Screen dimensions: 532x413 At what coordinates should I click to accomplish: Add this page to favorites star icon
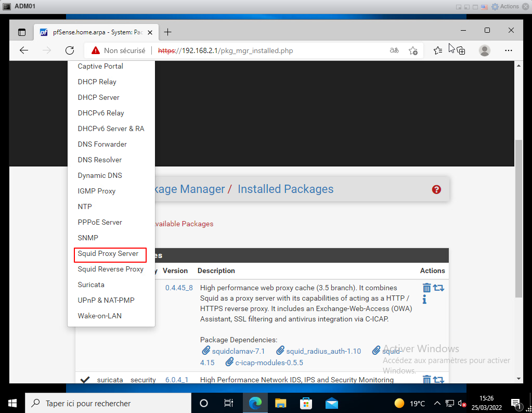coord(413,50)
